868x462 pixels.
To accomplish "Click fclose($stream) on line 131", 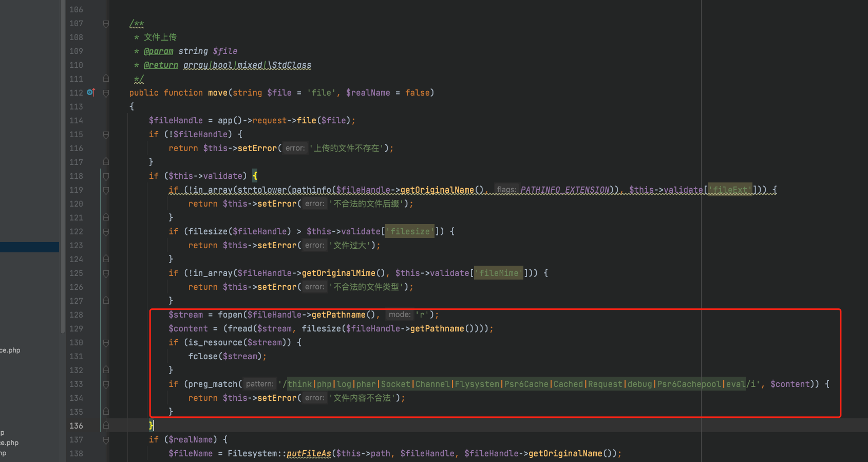I will [x=225, y=357].
